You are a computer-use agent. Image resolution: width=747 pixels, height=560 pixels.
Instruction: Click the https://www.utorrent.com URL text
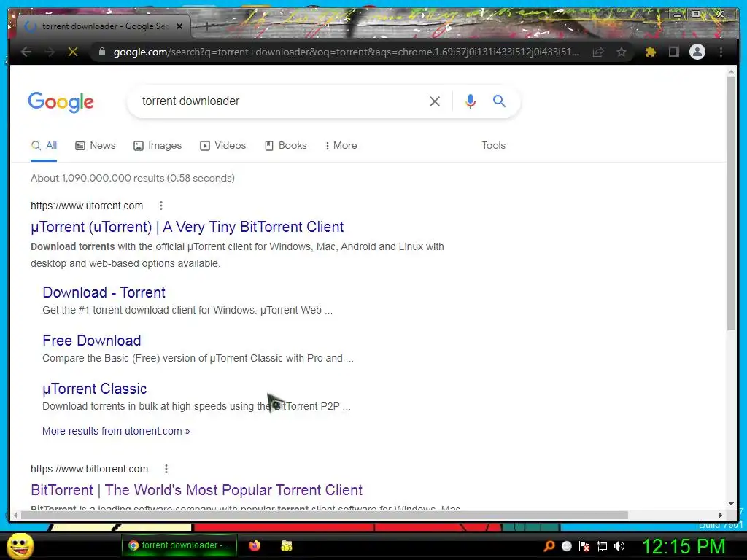click(x=87, y=206)
